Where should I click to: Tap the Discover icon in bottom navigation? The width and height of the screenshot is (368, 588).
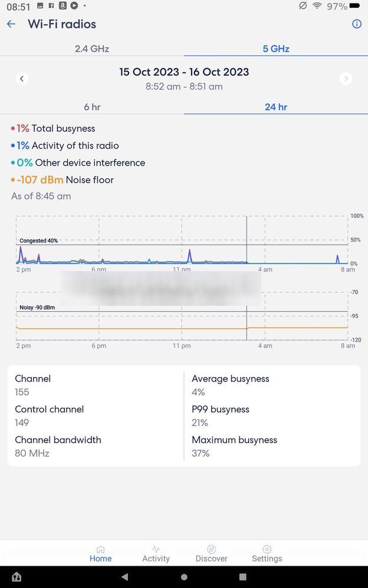pyautogui.click(x=211, y=554)
